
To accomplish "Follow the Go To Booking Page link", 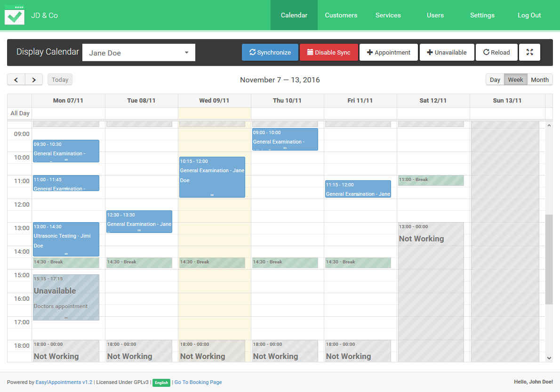I will (x=198, y=382).
